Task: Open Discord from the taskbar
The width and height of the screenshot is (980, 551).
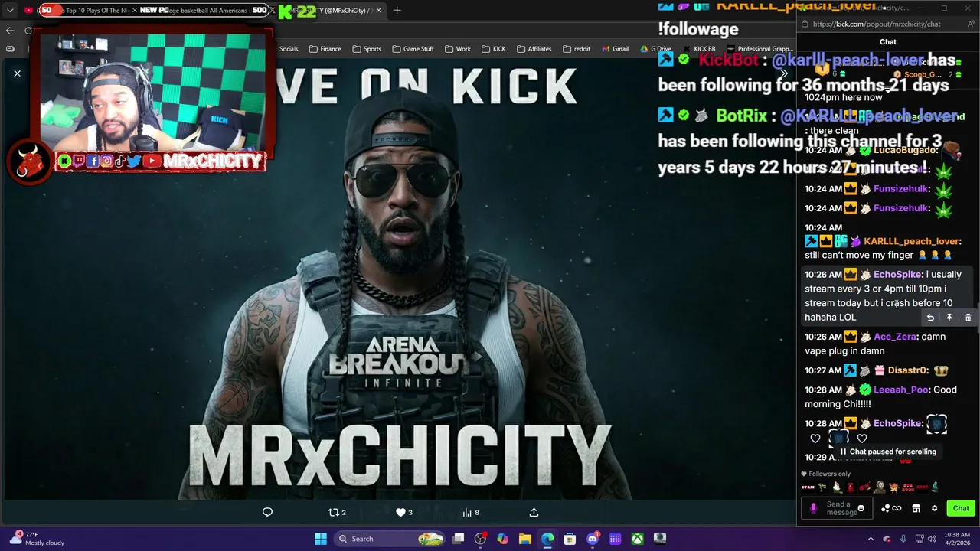Action: click(592, 539)
